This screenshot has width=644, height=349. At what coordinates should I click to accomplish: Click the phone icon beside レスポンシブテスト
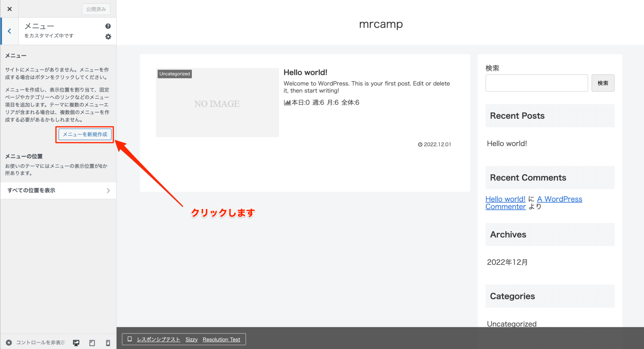pos(129,339)
